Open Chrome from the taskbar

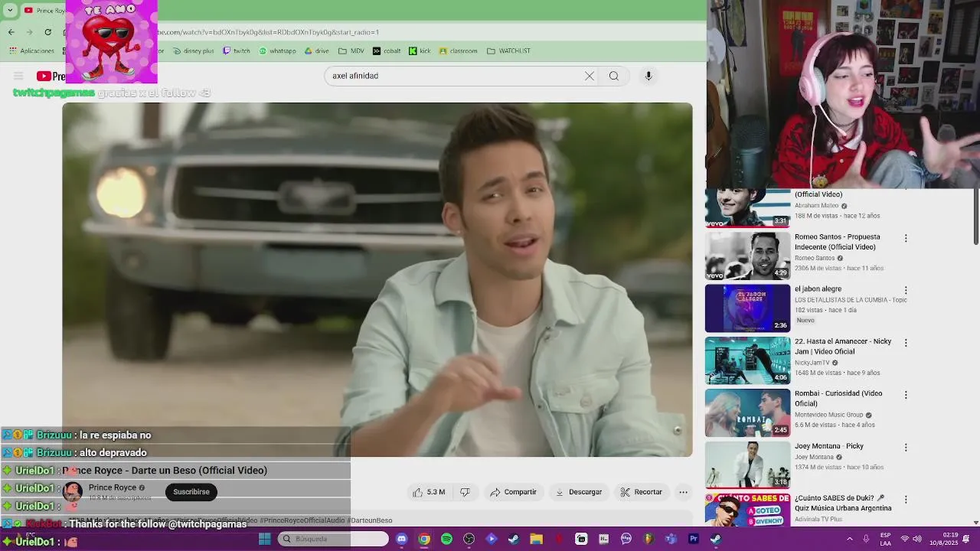tap(423, 539)
